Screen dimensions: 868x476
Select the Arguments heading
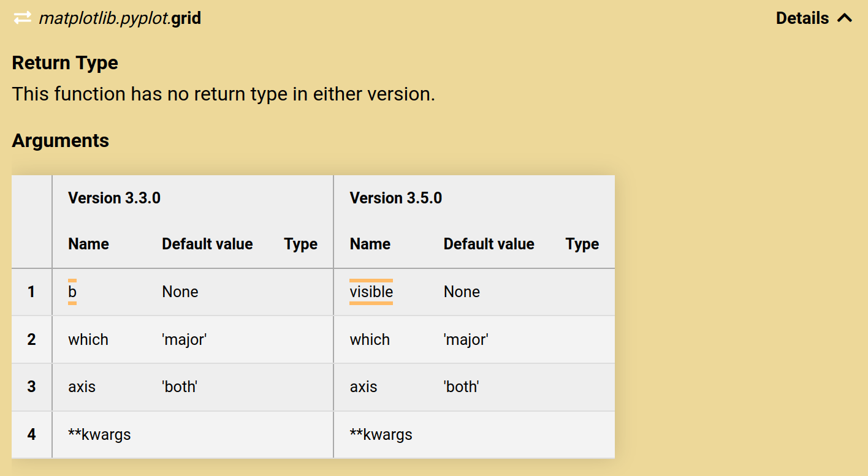[x=61, y=141]
